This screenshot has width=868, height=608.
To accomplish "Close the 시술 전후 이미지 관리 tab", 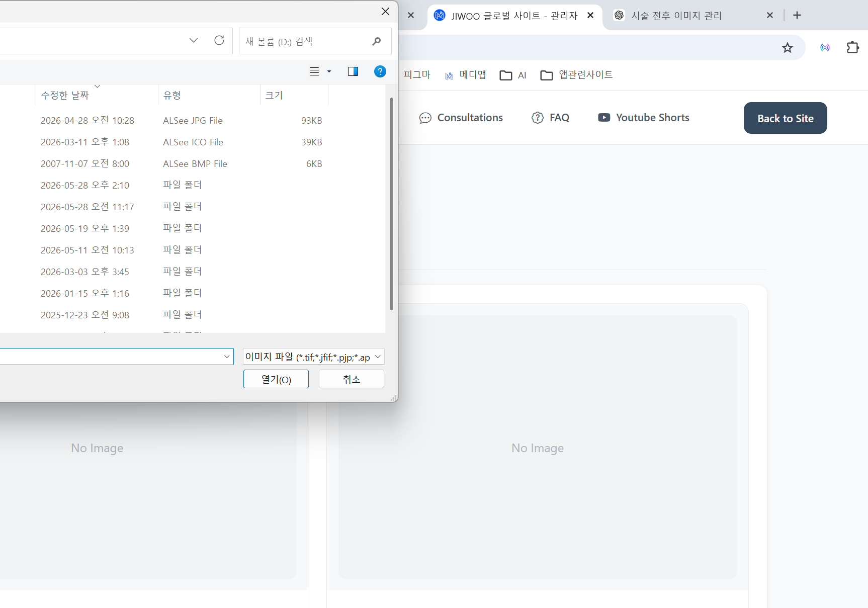I will click(x=770, y=16).
